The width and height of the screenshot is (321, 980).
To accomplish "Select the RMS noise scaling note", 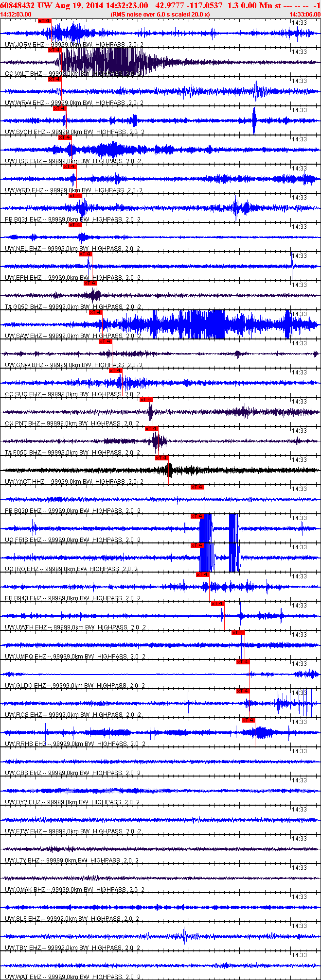I will (x=160, y=15).
